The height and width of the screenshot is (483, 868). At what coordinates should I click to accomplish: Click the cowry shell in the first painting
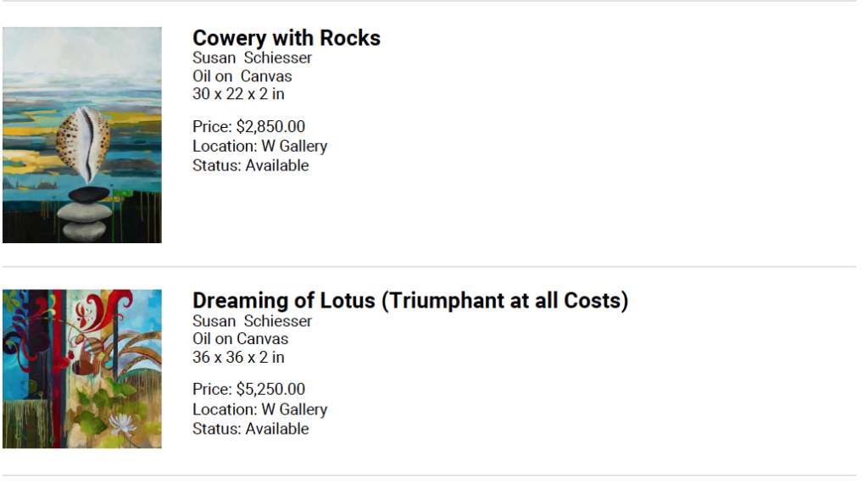click(83, 145)
